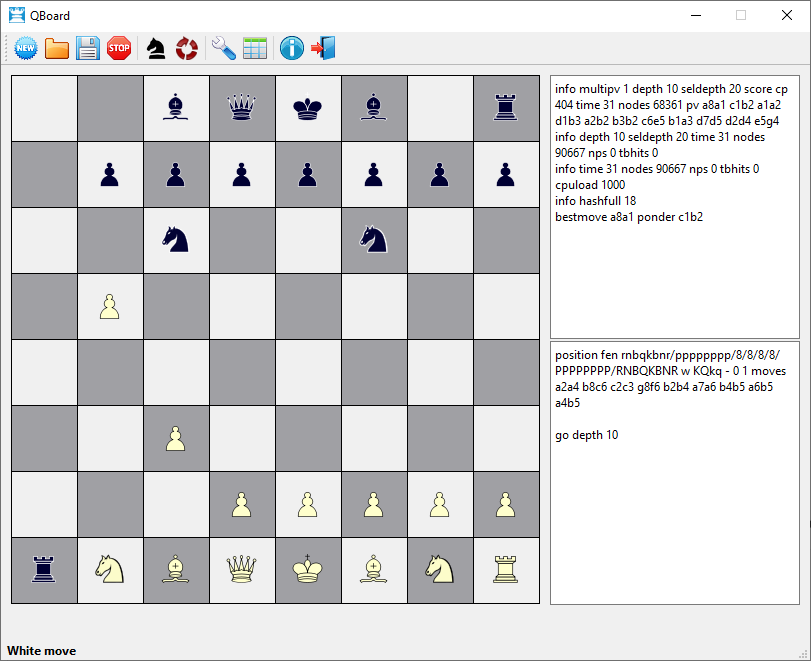Select the white pawn on h2
Screen dimensions: 811x661
505,505
